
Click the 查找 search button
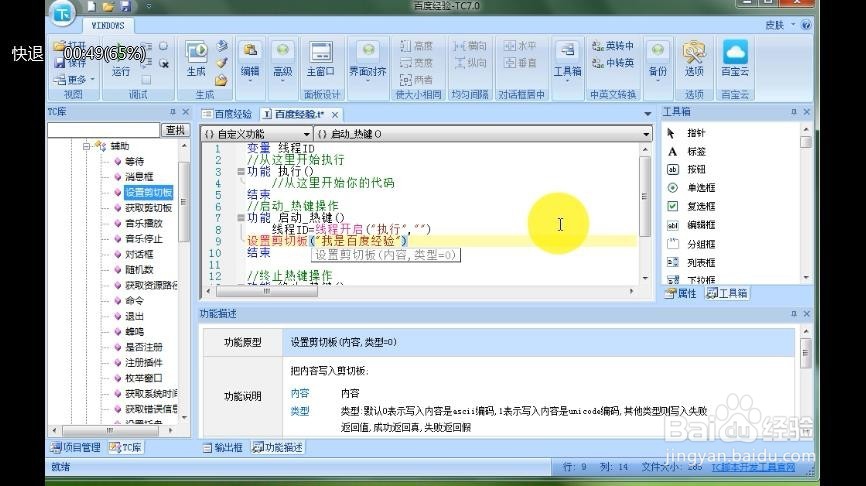175,130
